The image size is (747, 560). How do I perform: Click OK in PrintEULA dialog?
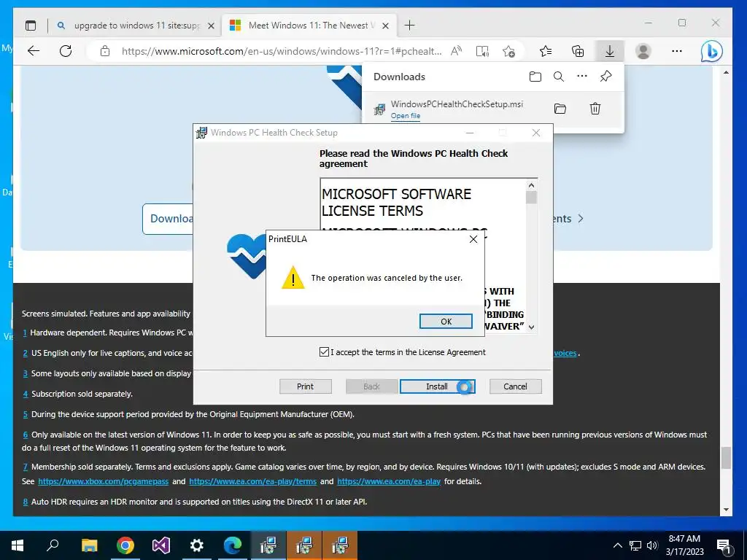tap(446, 322)
